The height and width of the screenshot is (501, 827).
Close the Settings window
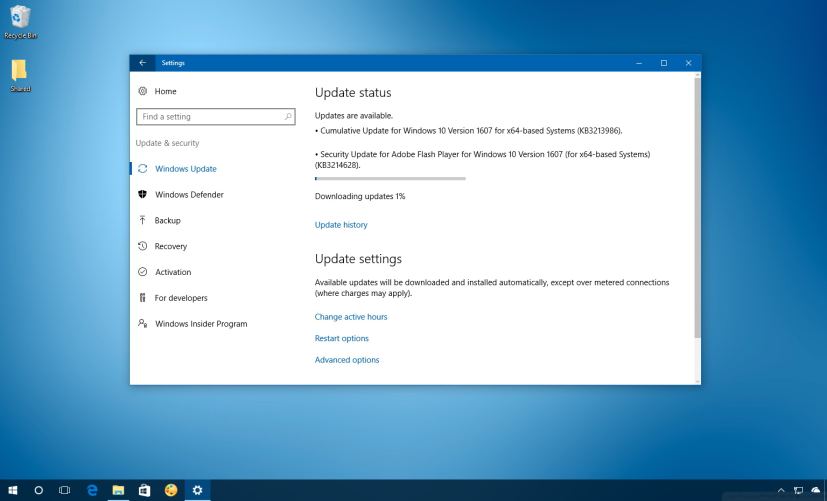tap(688, 63)
